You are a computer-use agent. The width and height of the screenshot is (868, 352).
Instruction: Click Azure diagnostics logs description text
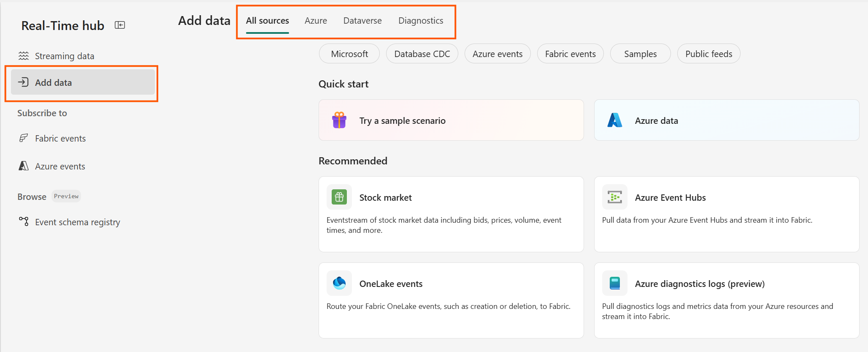(x=717, y=311)
